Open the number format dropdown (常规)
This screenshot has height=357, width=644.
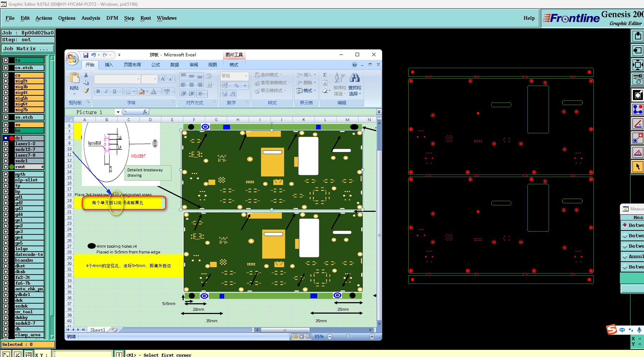click(x=246, y=76)
